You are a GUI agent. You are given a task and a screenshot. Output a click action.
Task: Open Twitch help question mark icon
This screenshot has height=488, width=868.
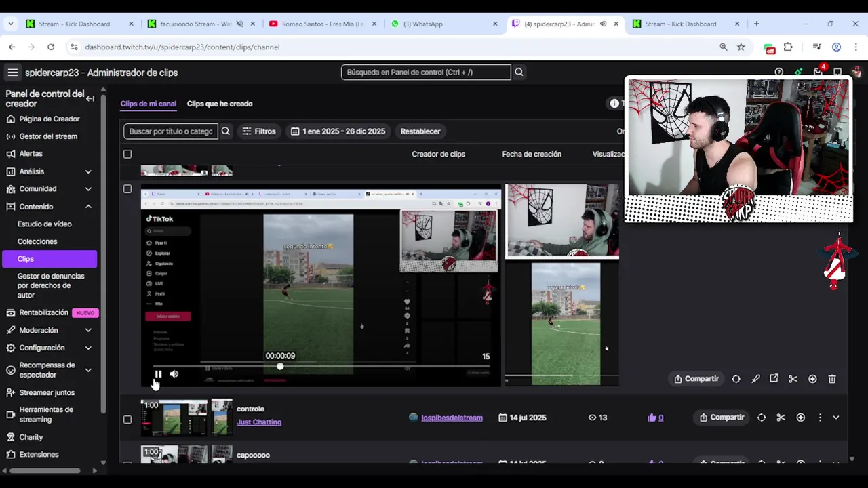[778, 73]
